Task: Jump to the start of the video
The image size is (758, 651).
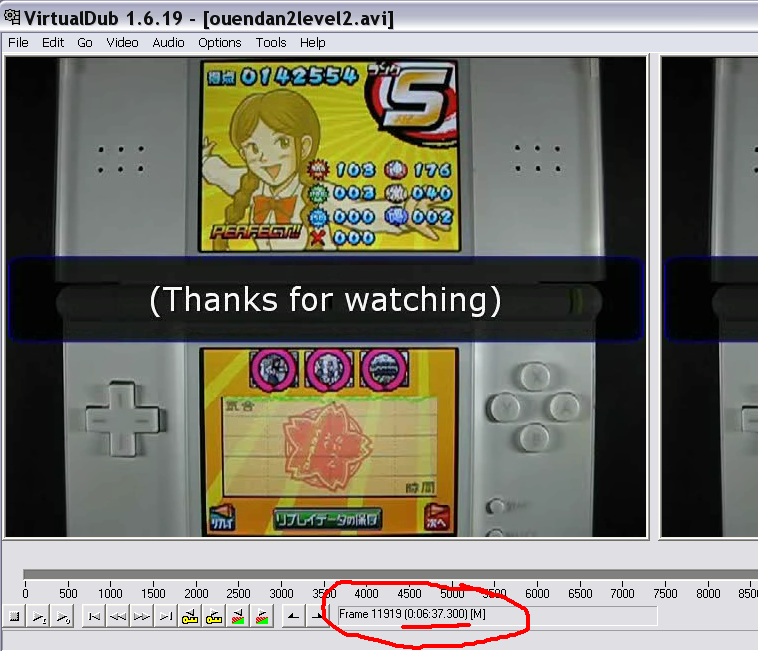Action: pyautogui.click(x=94, y=616)
